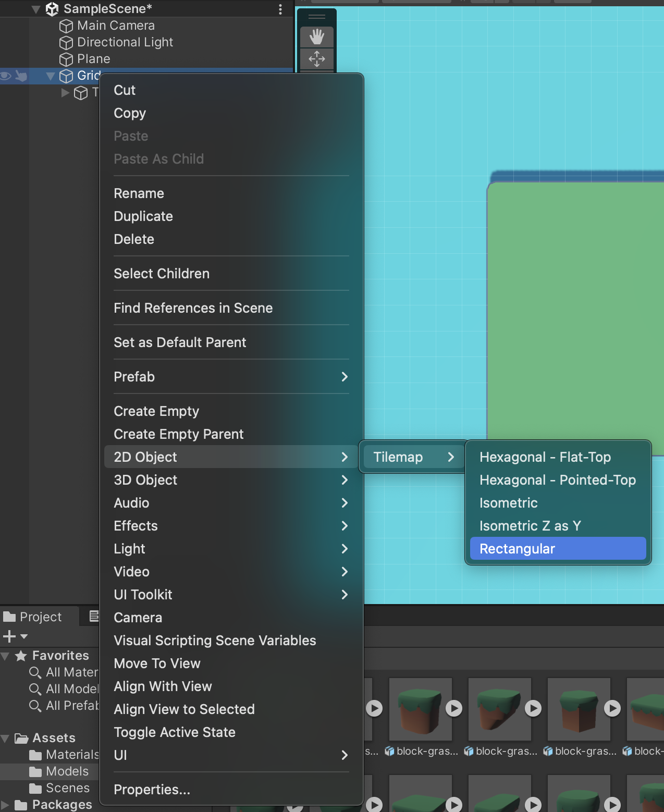Image resolution: width=664 pixels, height=812 pixels.
Task: Open Properties... from context menu
Action: click(x=152, y=790)
